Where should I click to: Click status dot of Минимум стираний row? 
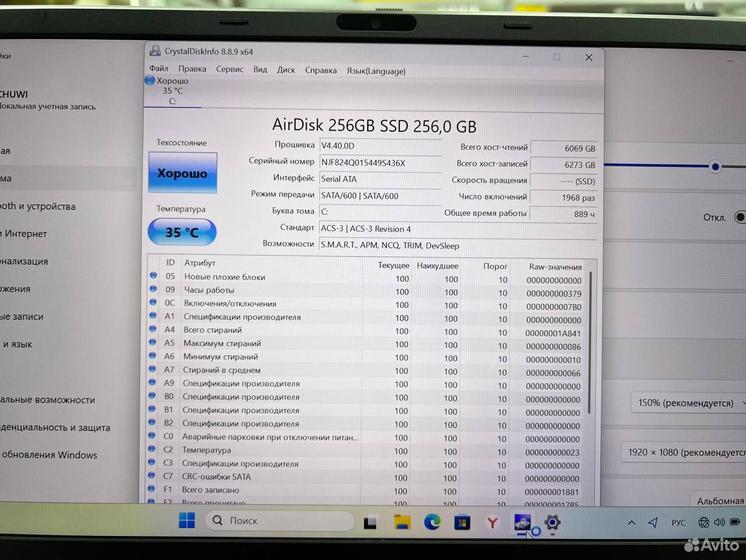click(x=153, y=355)
